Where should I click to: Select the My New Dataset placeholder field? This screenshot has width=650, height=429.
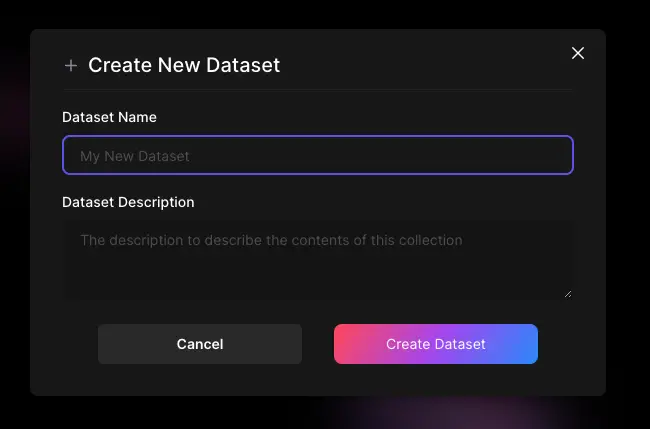(x=318, y=155)
